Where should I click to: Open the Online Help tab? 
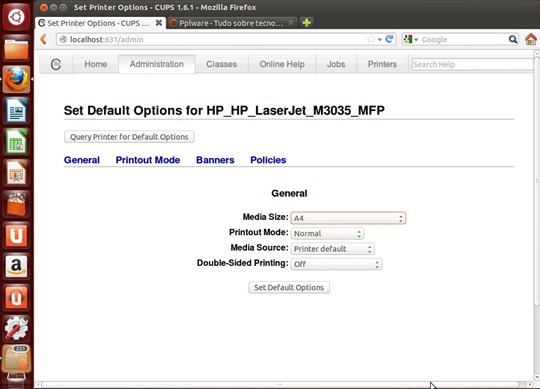pos(282,64)
